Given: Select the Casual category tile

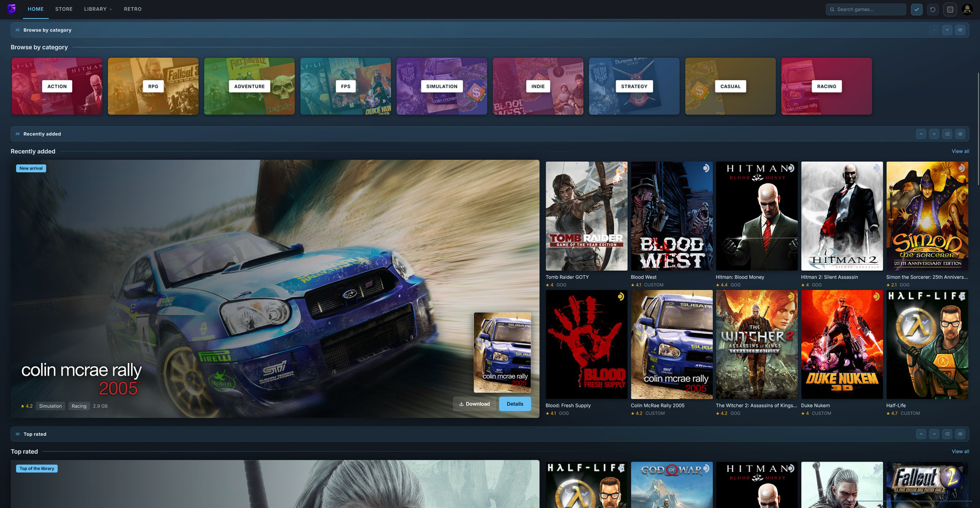Looking at the screenshot, I should 730,86.
